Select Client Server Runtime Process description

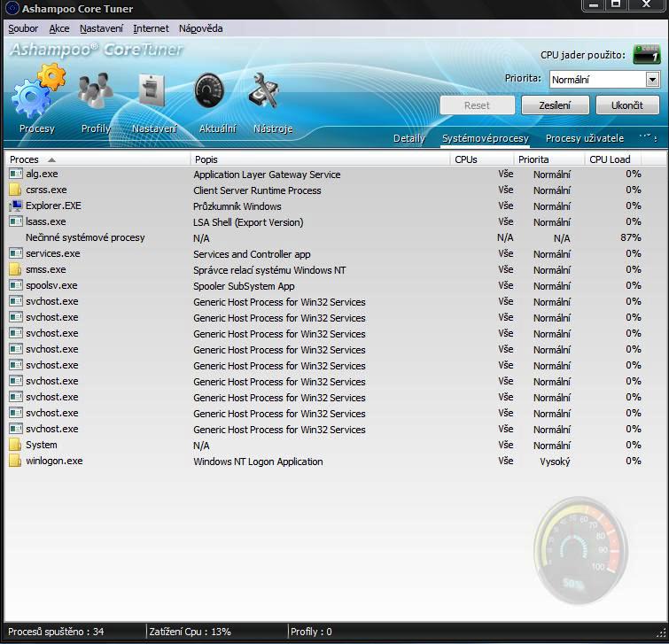point(257,190)
